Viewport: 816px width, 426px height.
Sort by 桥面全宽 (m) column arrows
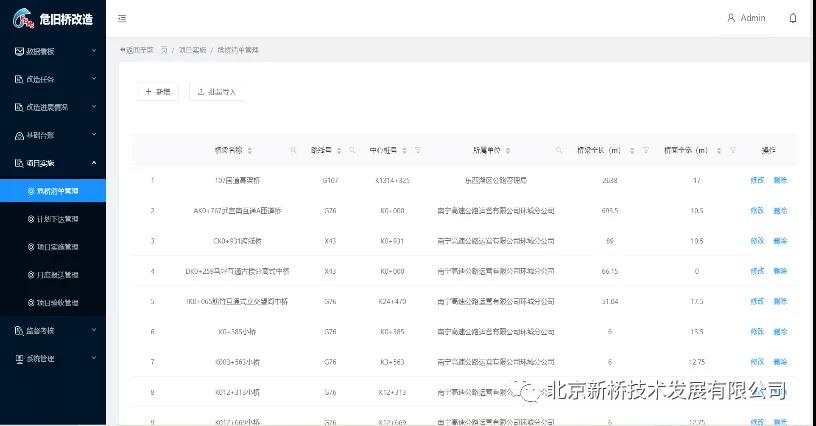719,150
